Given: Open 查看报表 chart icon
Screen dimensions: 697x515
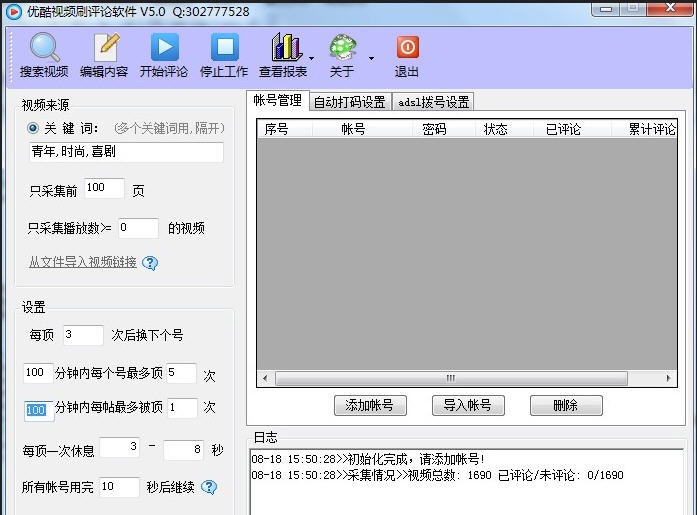Looking at the screenshot, I should [286, 47].
